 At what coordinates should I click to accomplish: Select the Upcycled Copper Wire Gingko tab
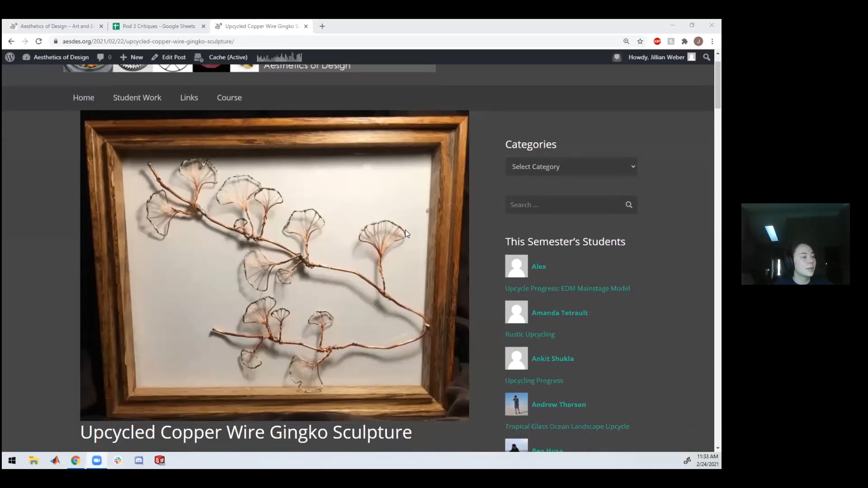pos(262,26)
